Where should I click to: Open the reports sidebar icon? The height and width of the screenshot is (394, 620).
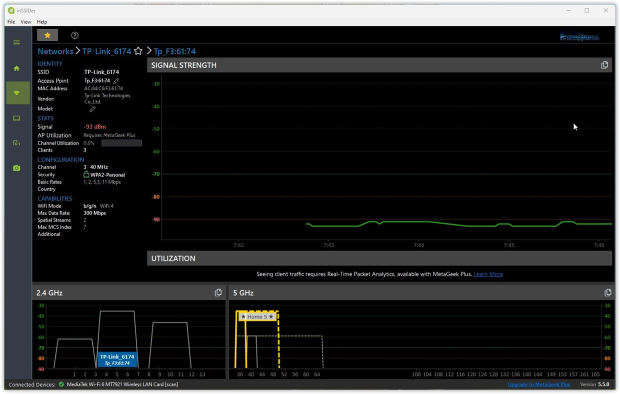click(17, 143)
